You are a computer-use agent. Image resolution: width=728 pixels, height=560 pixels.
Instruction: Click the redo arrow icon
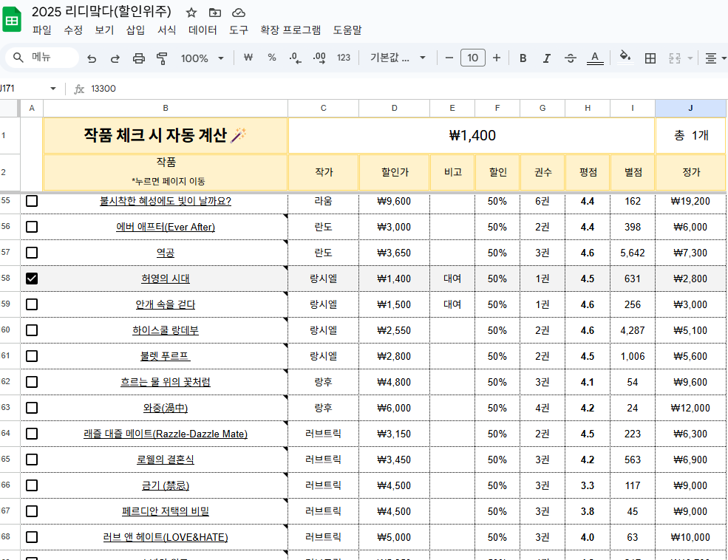[x=115, y=58]
